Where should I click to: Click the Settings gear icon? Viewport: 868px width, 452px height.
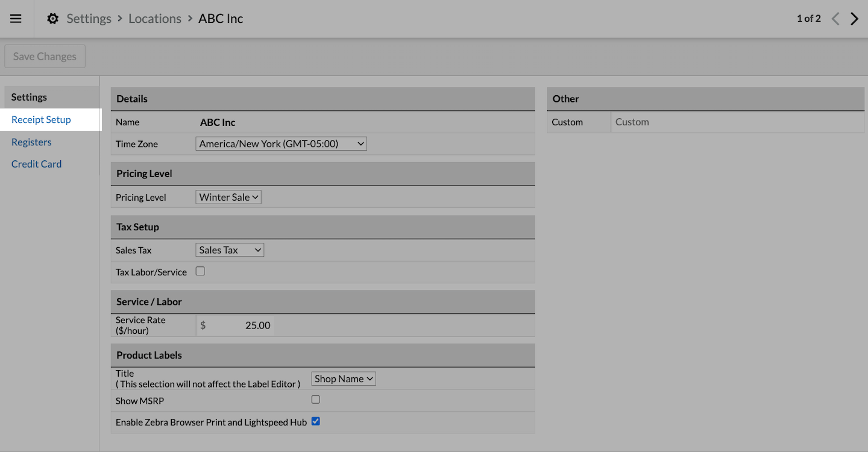tap(53, 19)
